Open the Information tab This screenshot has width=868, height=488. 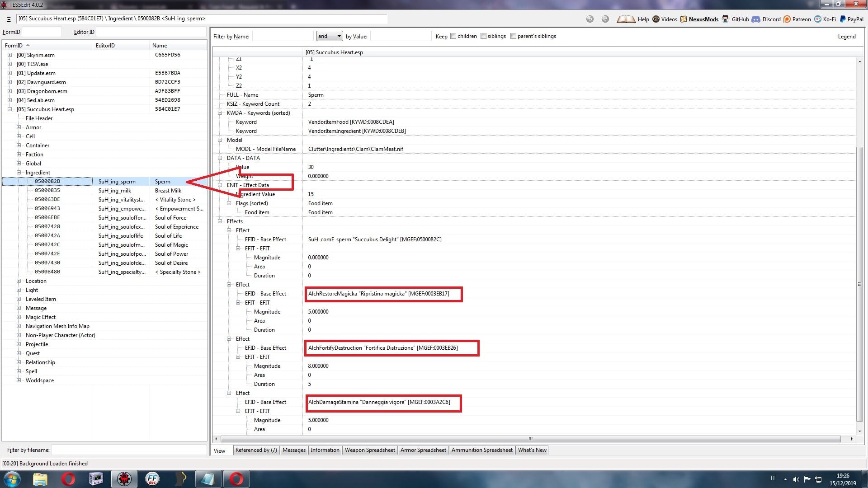pos(325,450)
